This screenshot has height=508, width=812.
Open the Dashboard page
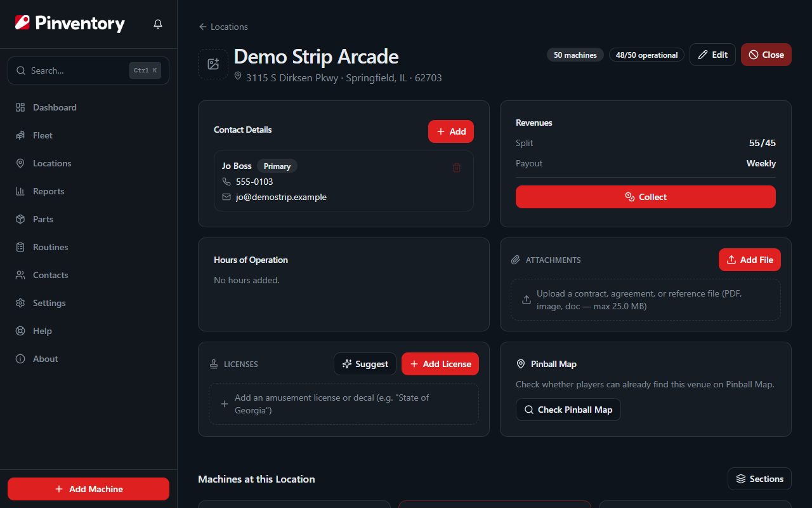88,107
